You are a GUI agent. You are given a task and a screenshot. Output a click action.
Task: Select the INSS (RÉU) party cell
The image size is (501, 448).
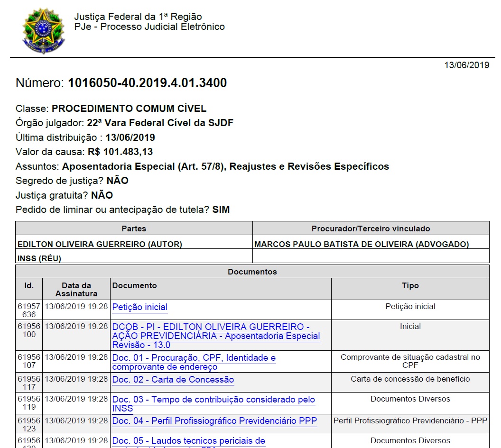click(39, 258)
